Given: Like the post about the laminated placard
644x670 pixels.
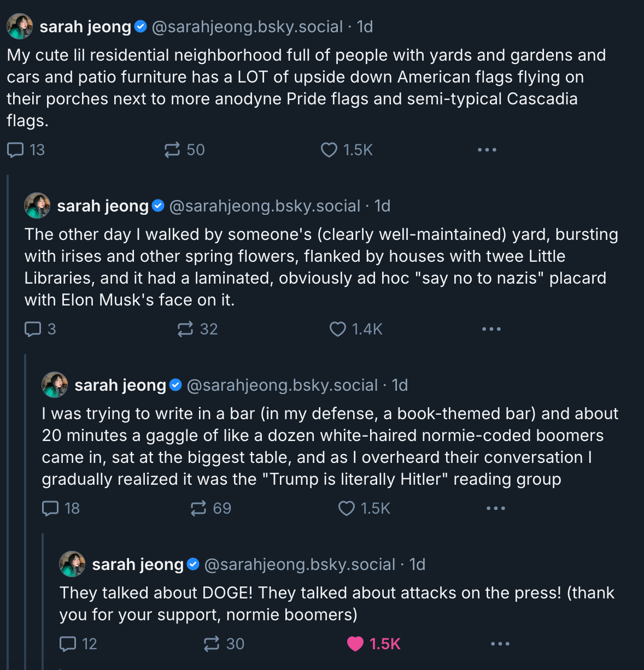Looking at the screenshot, I should click(338, 329).
